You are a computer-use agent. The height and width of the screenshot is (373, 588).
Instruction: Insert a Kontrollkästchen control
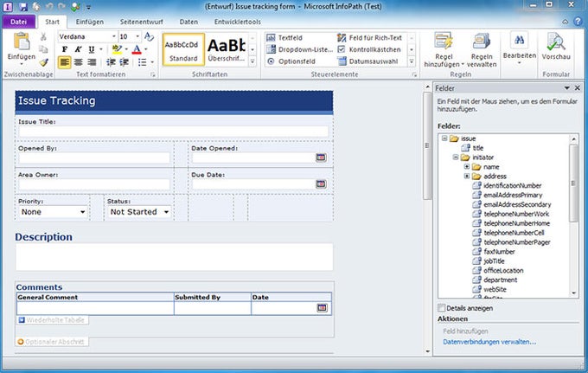(x=369, y=49)
